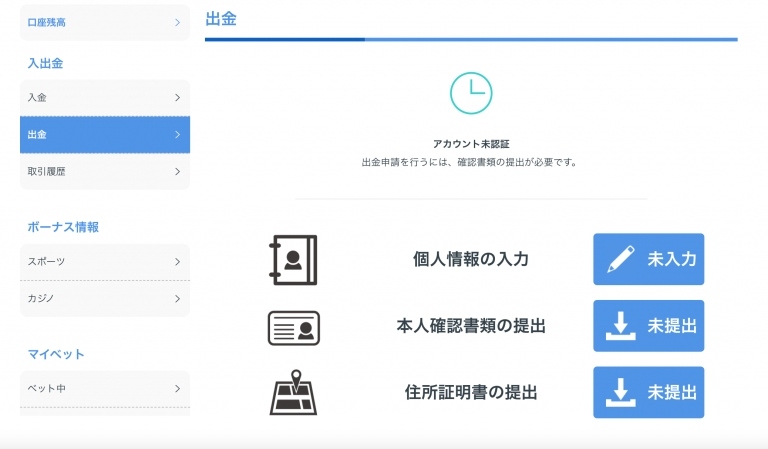Click the マイベット section heading
The image size is (768, 449).
(56, 354)
